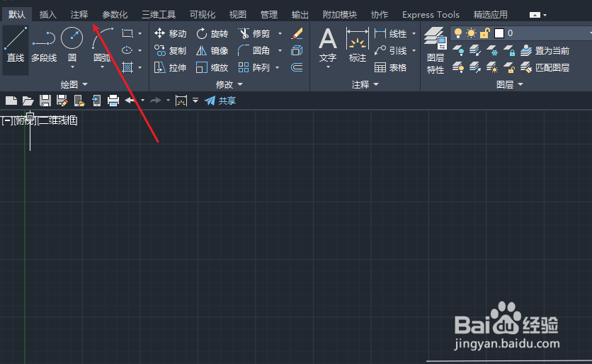592x364 pixels.
Task: Click the 匹配图层 (Match Layer) button
Action: click(545, 67)
